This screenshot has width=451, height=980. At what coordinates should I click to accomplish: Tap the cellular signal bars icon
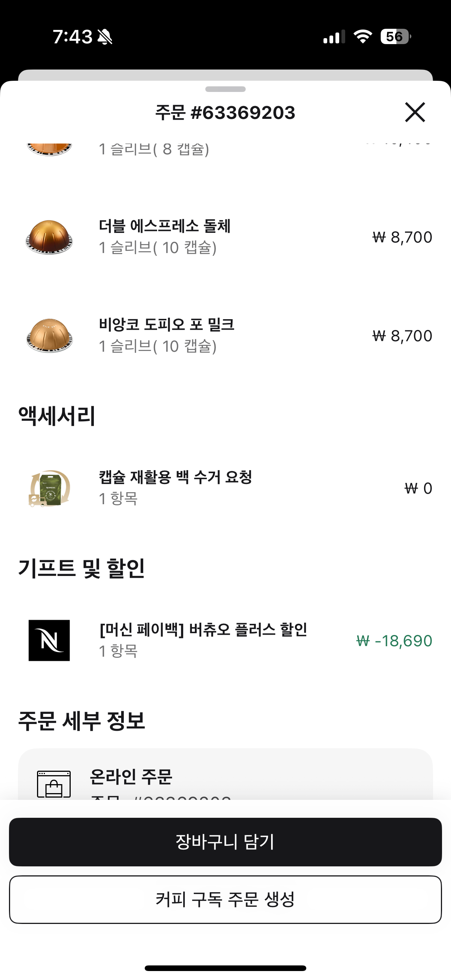tap(334, 37)
